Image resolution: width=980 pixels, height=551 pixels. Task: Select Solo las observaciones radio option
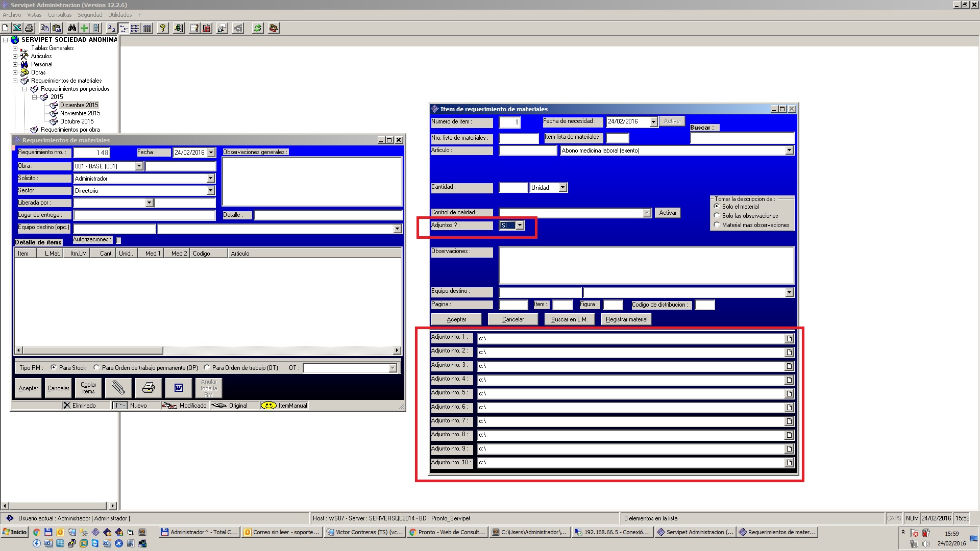[717, 215]
